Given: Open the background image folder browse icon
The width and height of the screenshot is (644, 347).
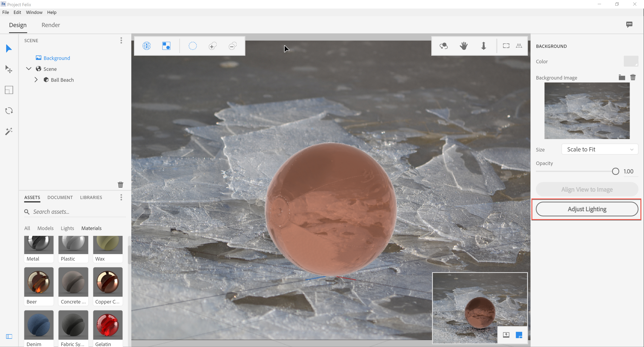Looking at the screenshot, I should pyautogui.click(x=622, y=77).
